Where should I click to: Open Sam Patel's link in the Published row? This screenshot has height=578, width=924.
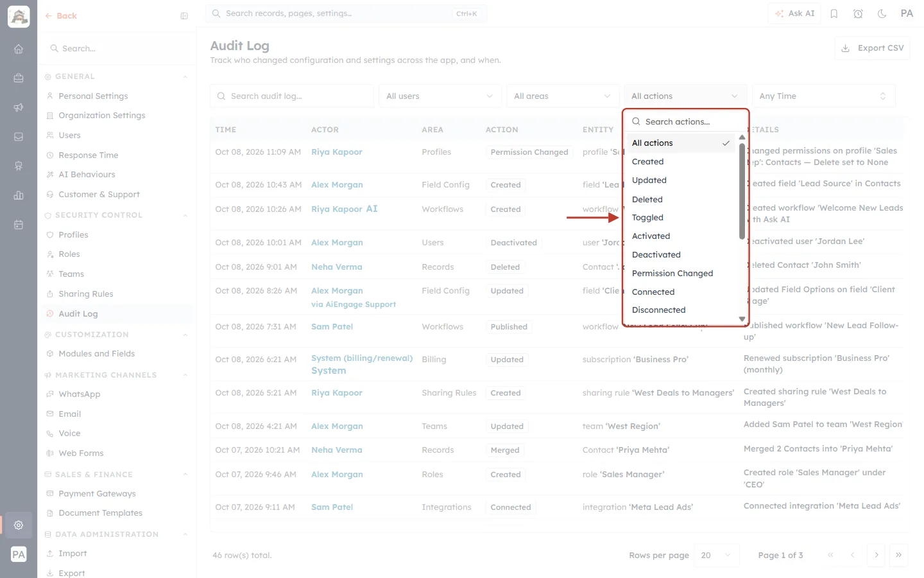pos(332,327)
